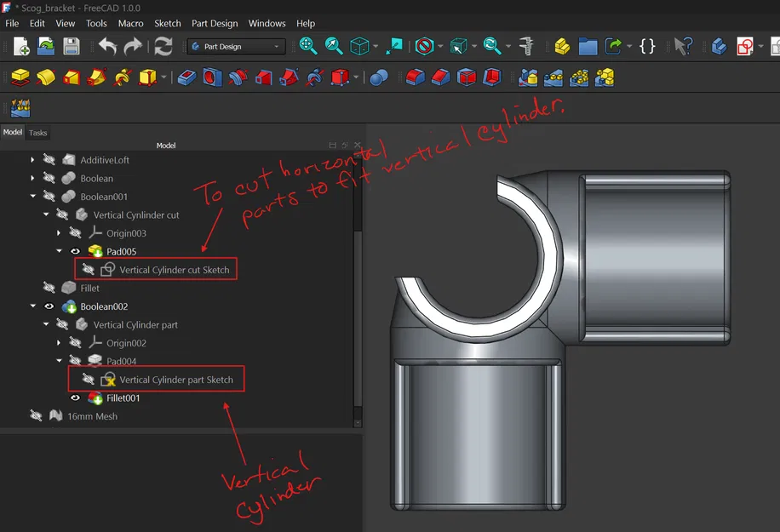Viewport: 780px width, 532px height.
Task: Create a Part with the yellow blocks icon
Action: [562, 46]
